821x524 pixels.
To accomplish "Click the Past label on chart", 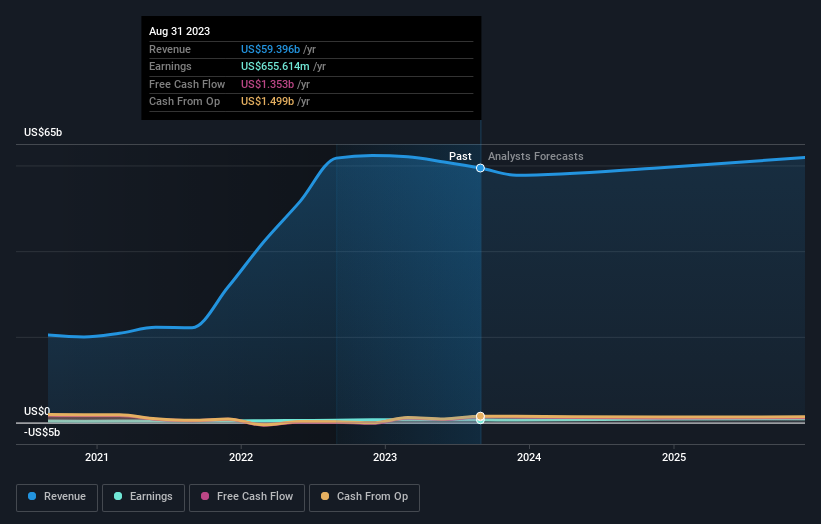I will coord(460,156).
